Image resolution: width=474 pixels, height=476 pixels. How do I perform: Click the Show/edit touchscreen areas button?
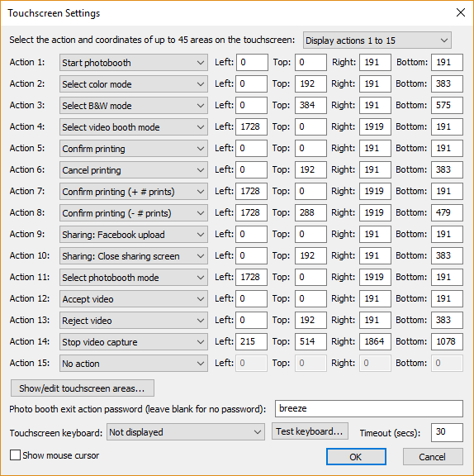(83, 388)
